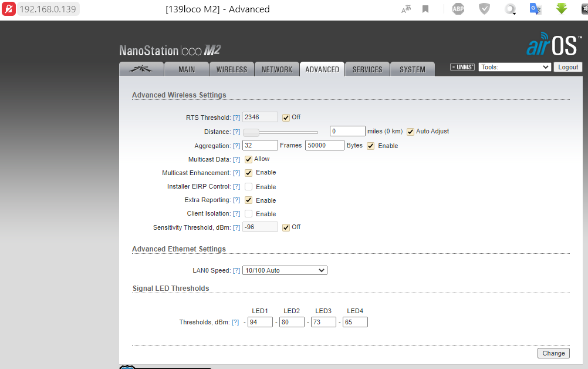
Task: Click the UNMS status badge
Action: [462, 67]
